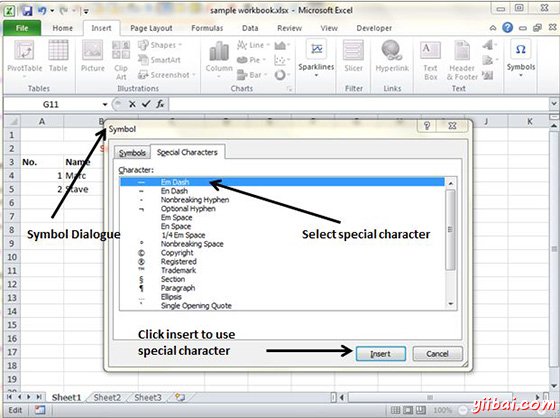
Task: Click the Text Box icon
Action: [430, 51]
